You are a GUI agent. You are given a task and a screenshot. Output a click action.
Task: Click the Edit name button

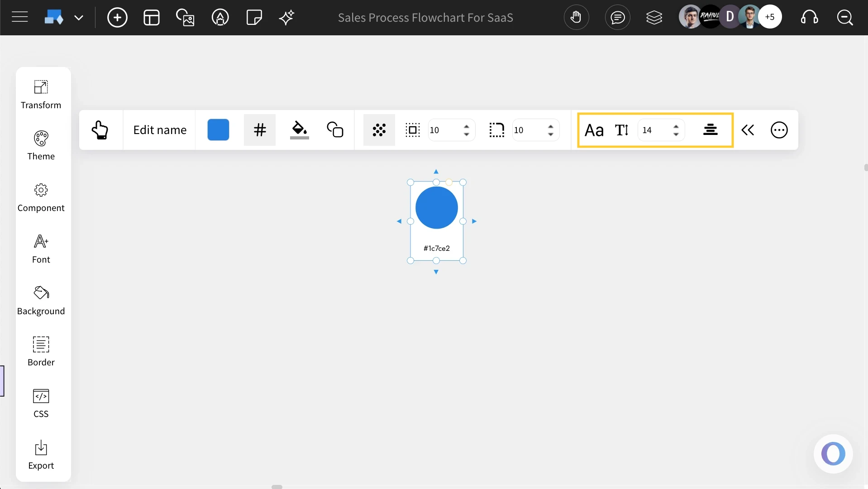[160, 130]
